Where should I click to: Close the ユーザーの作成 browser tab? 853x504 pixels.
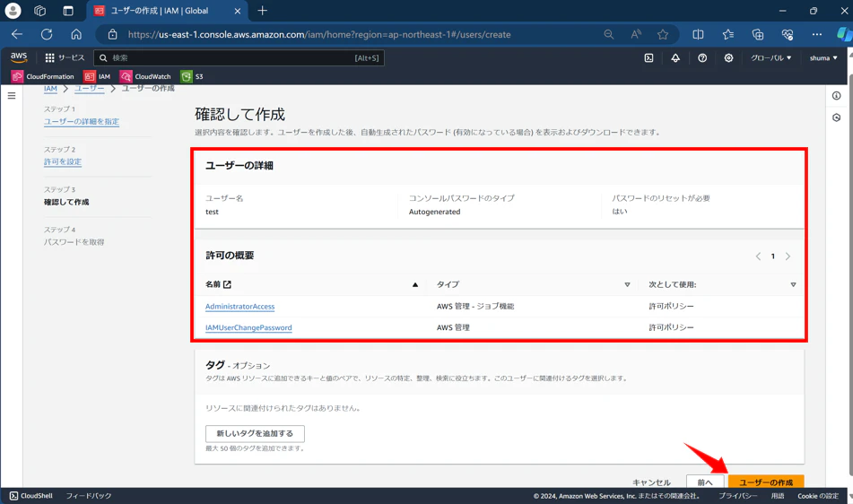point(237,11)
